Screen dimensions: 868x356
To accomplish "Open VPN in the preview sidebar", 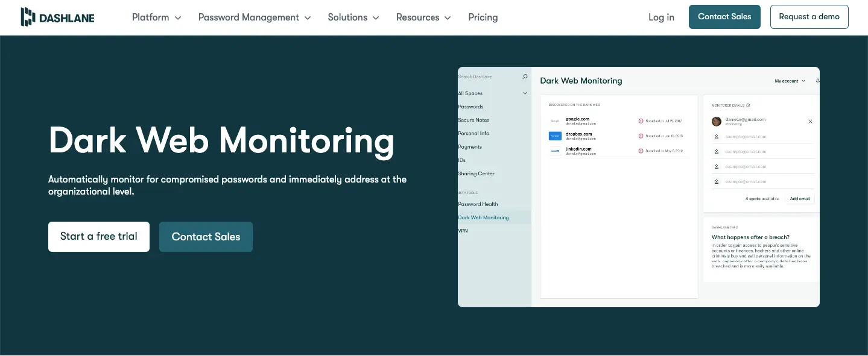I will [463, 231].
